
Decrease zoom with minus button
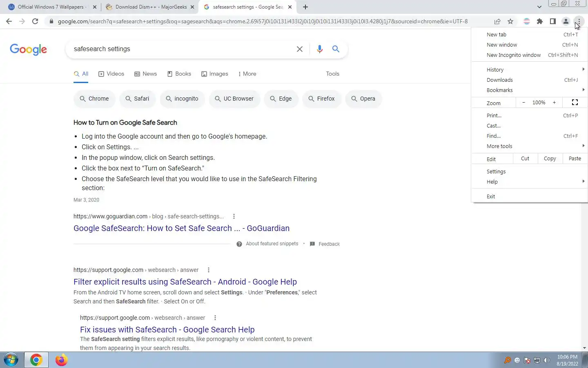click(523, 103)
